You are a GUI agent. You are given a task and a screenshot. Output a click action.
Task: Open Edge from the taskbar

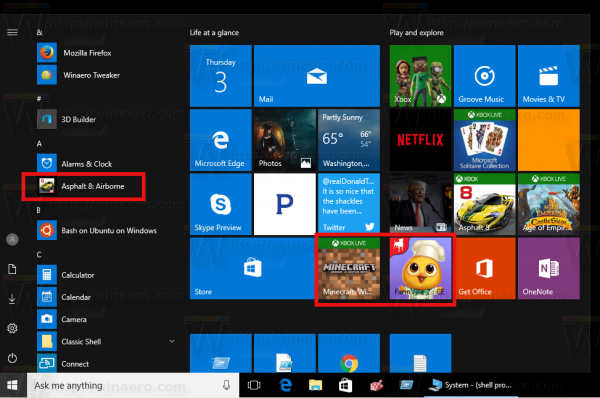coord(285,385)
